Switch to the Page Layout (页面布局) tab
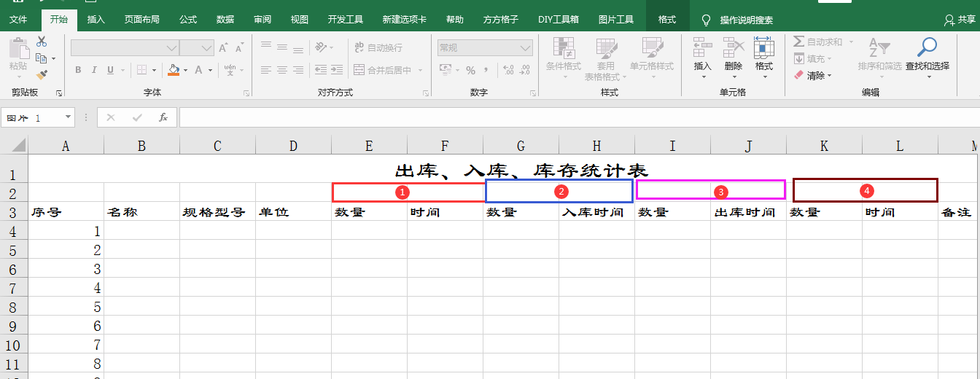Image resolution: width=980 pixels, height=379 pixels. point(142,20)
